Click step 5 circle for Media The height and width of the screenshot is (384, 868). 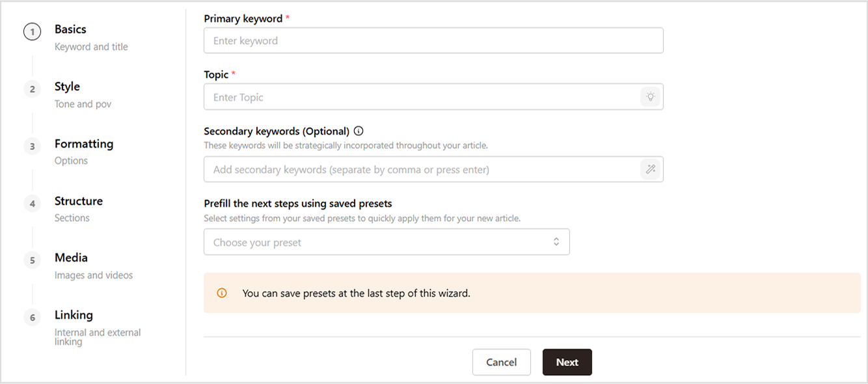tap(32, 260)
